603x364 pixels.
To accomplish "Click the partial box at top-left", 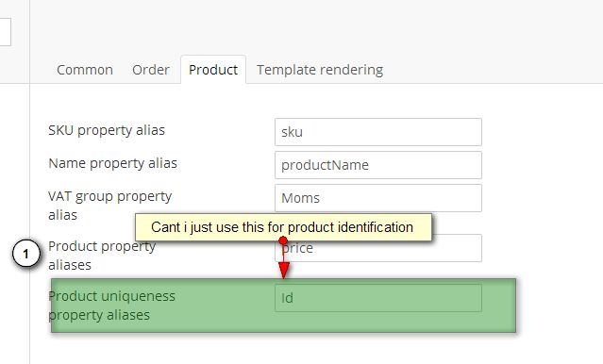I will pos(5,32).
